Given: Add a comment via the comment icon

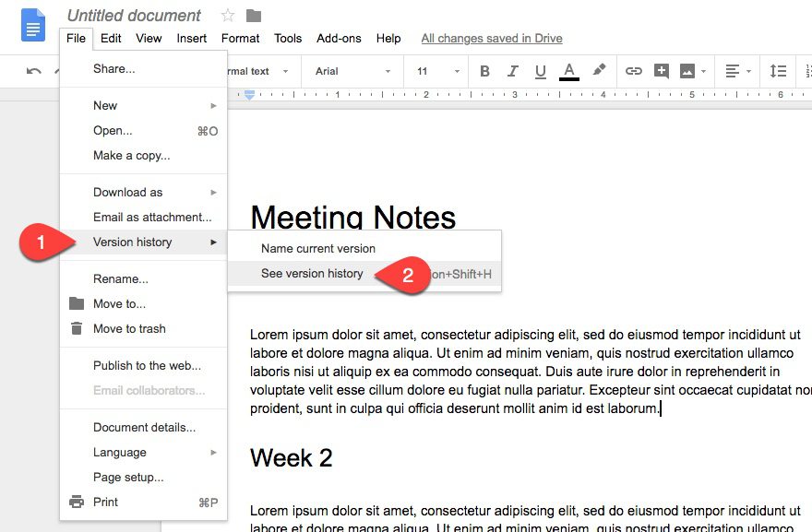Looking at the screenshot, I should (x=663, y=71).
